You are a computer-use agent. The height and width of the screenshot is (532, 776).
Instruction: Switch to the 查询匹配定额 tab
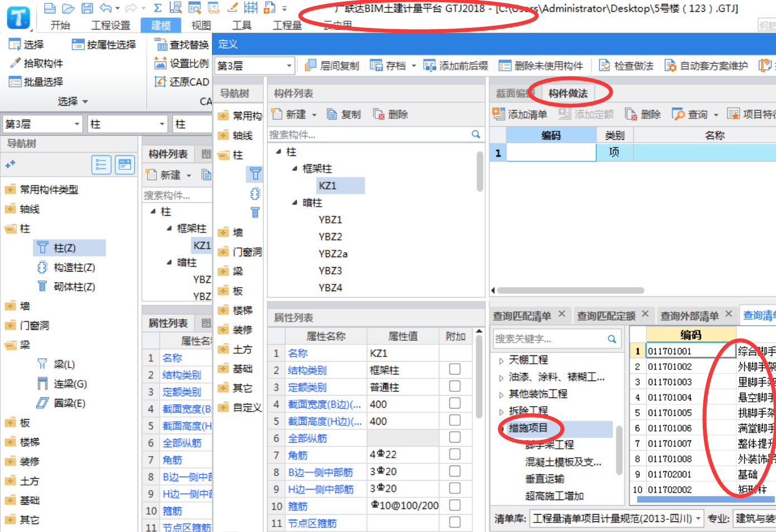pos(606,316)
